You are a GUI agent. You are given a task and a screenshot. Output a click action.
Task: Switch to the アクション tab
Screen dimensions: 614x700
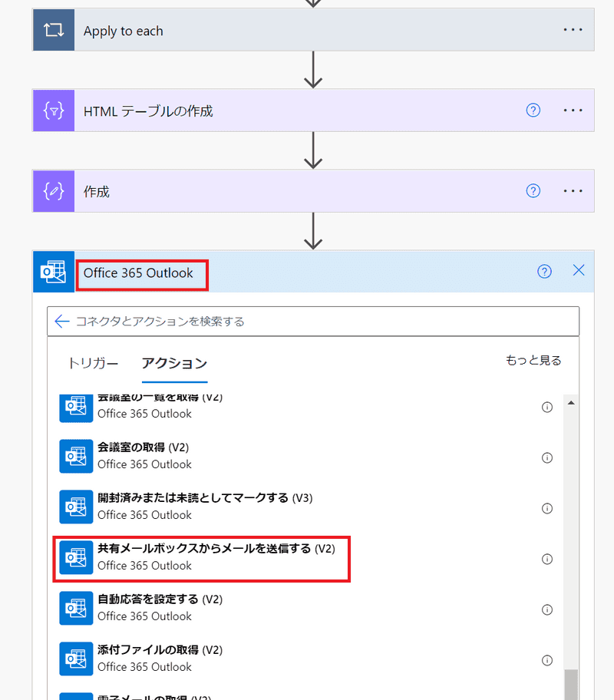pyautogui.click(x=174, y=363)
